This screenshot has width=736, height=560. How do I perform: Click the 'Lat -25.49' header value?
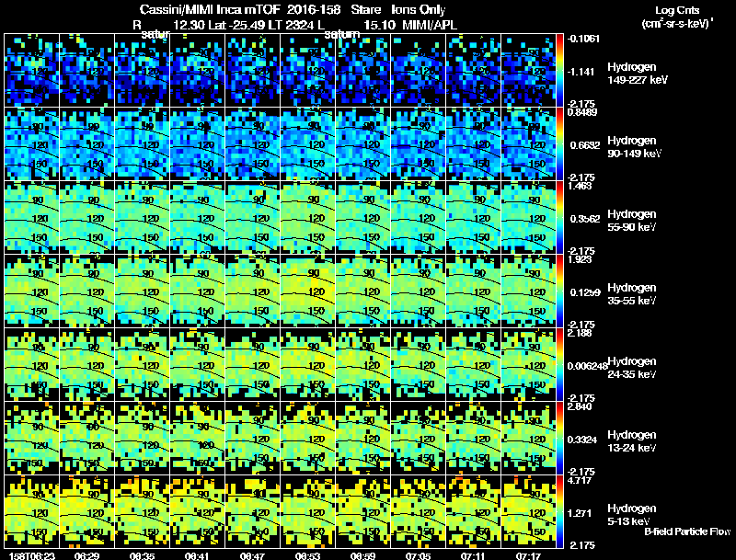(235, 25)
